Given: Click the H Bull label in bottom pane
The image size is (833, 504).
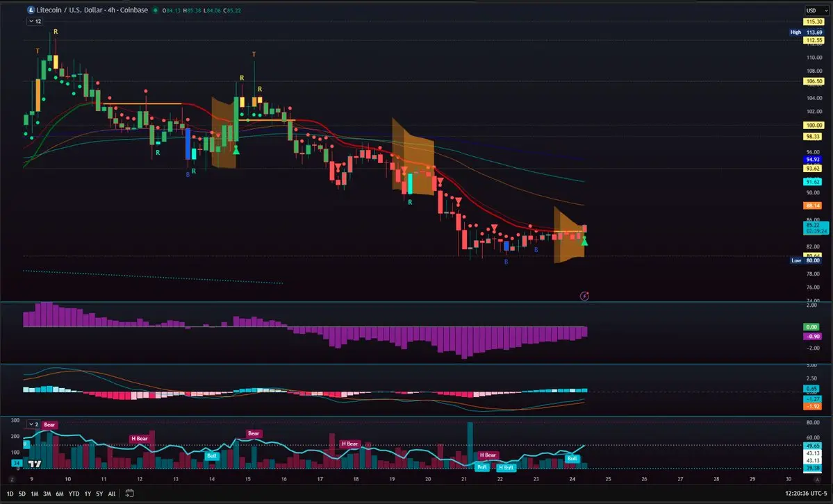Looking at the screenshot, I should [x=506, y=467].
